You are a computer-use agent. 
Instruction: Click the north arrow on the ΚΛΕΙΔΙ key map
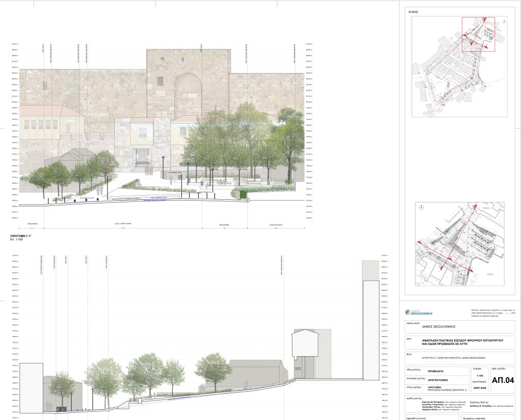[x=505, y=22]
